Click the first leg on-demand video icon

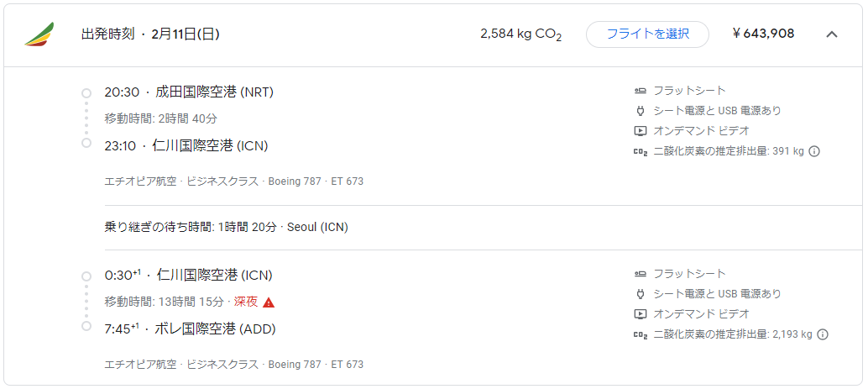tap(641, 131)
